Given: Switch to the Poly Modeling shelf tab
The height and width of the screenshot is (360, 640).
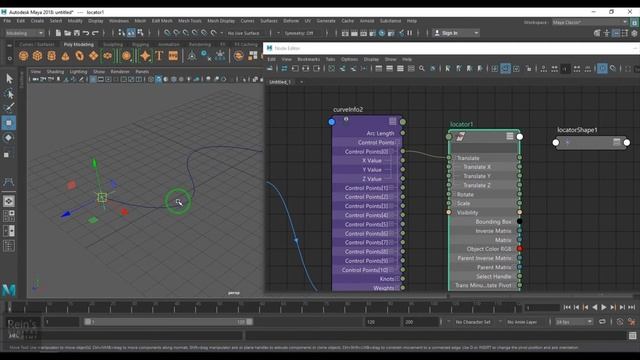Looking at the screenshot, I should click(79, 44).
